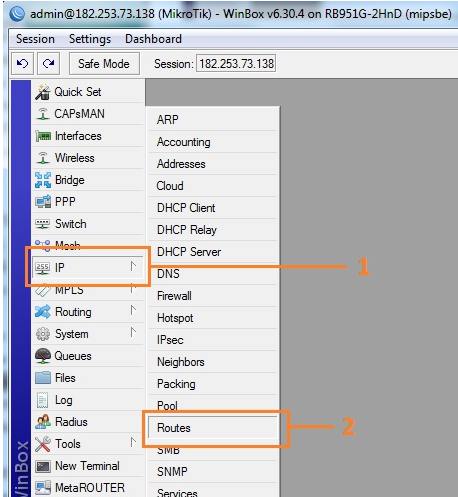Expand the MPLS submenu arrow

[x=133, y=289]
